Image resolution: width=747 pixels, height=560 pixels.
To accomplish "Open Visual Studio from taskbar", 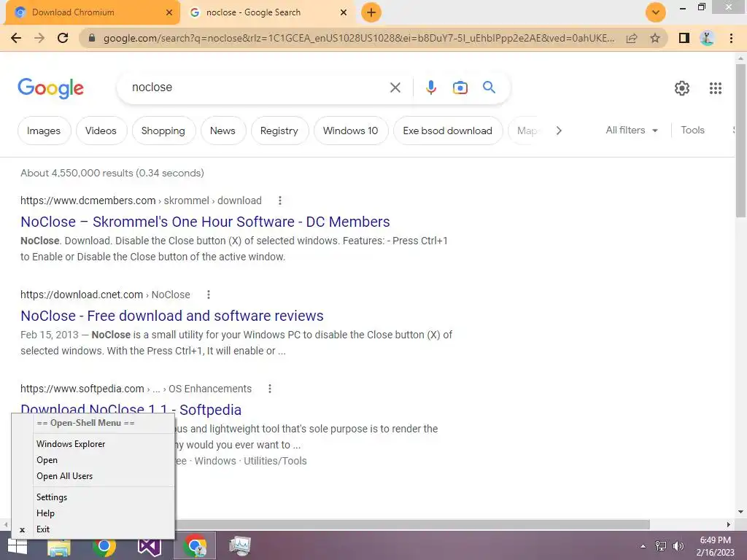I will (x=149, y=545).
